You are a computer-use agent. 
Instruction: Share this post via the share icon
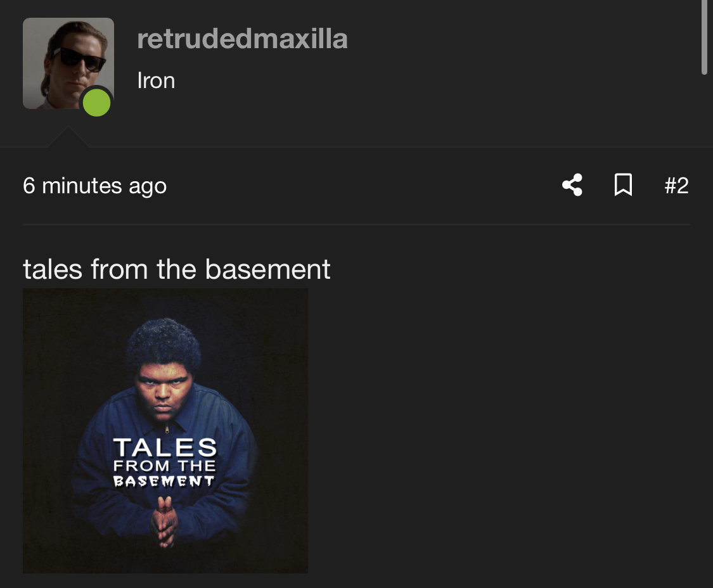(x=572, y=185)
